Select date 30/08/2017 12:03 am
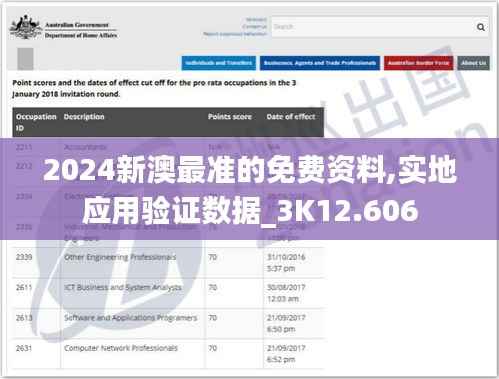 click(286, 293)
